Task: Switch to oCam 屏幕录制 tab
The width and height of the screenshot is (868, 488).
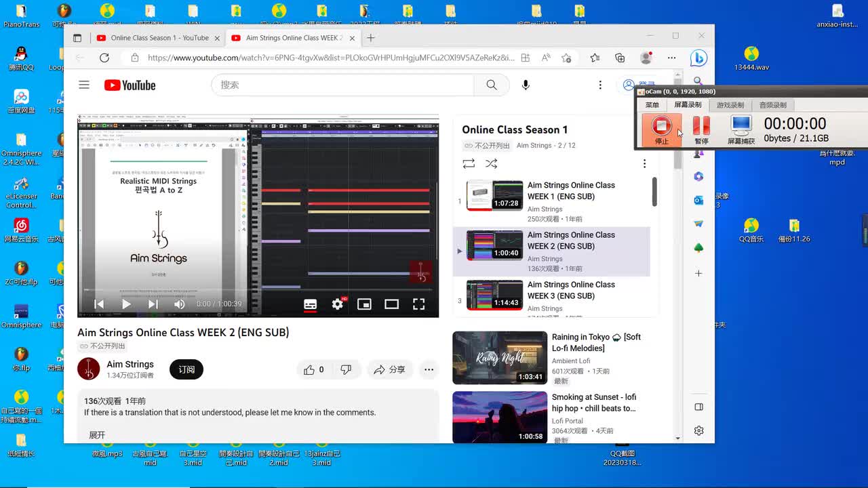Action: (688, 105)
